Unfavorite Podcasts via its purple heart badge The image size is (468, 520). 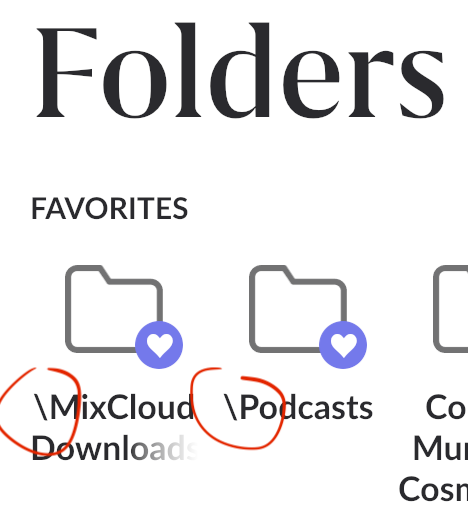pos(343,345)
